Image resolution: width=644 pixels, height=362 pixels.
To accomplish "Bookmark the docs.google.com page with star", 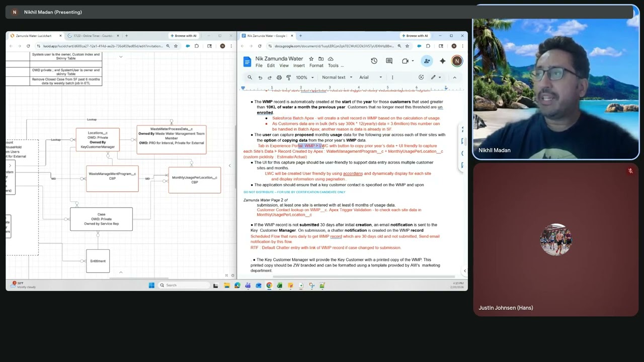I will [407, 46].
